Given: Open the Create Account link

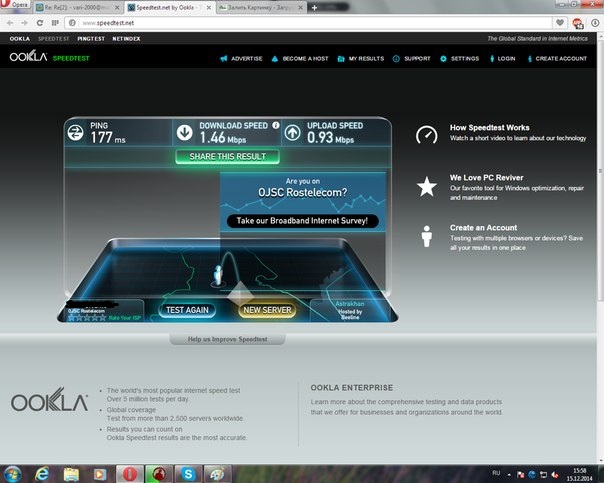Looking at the screenshot, I should pyautogui.click(x=557, y=59).
